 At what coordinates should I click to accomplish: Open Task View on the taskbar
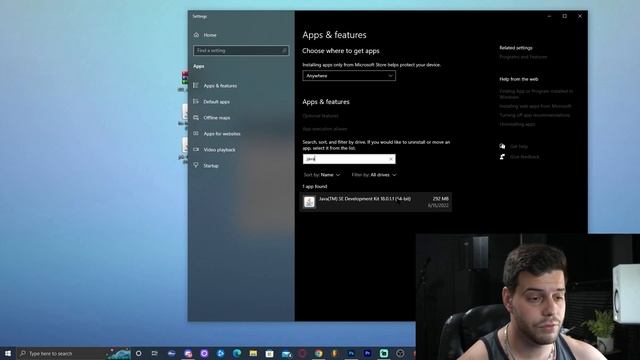point(155,353)
